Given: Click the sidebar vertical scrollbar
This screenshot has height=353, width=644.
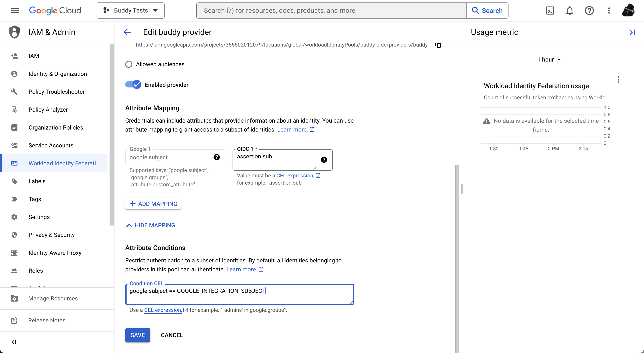Looking at the screenshot, I should click(x=111, y=135).
